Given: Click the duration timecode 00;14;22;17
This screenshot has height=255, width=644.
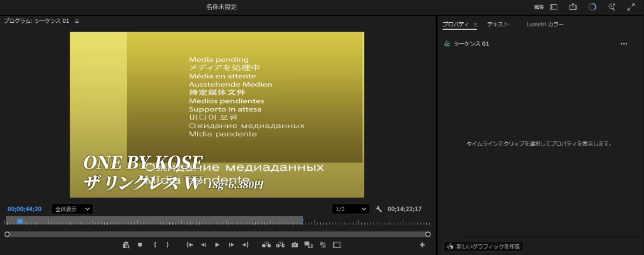Looking at the screenshot, I should coord(405,209).
